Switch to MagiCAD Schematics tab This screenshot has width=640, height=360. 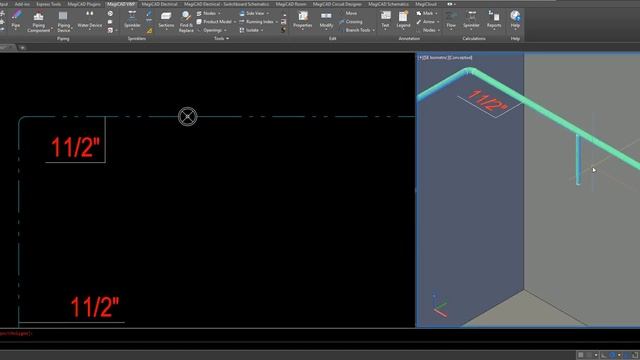pos(388,4)
